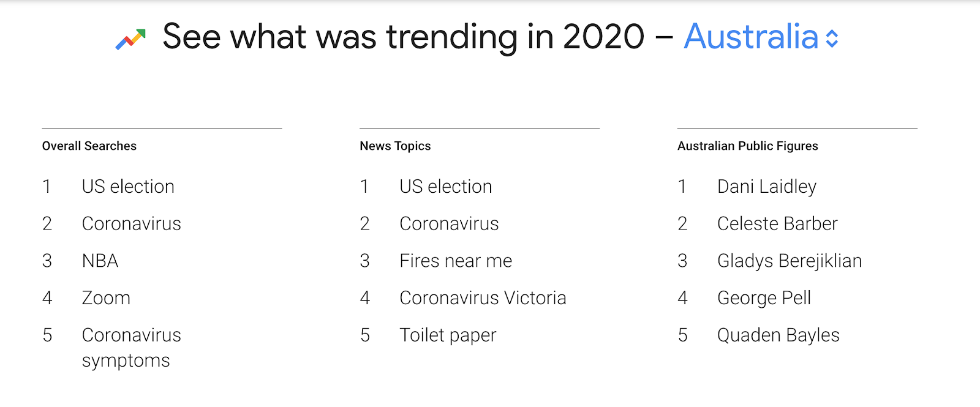Click the 'Overall Searches' category heading

[x=89, y=146]
